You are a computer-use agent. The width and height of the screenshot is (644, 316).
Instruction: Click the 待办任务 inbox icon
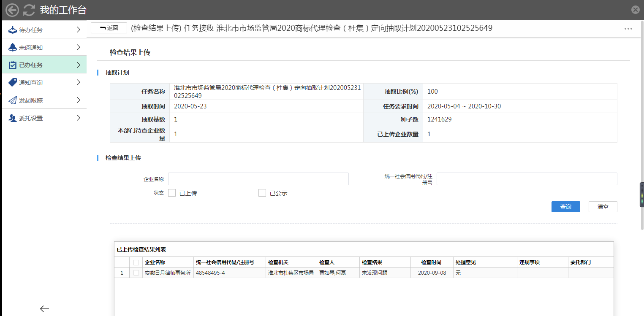pyautogui.click(x=13, y=30)
